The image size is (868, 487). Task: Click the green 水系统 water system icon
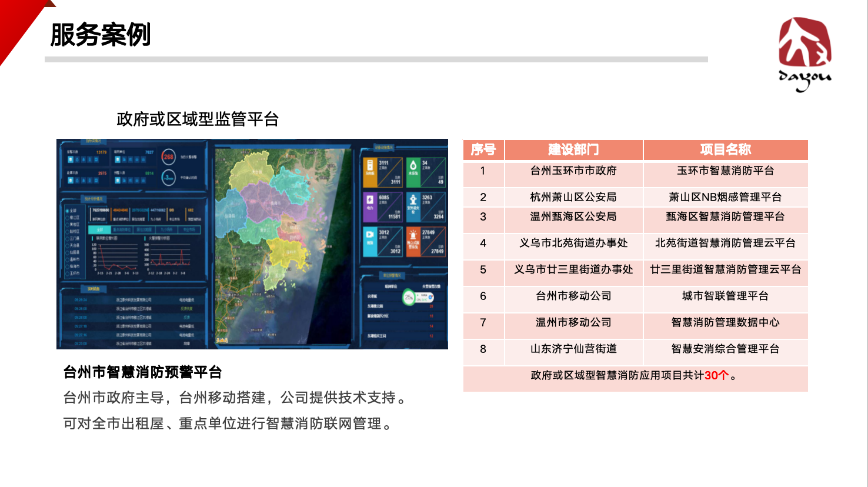(414, 165)
